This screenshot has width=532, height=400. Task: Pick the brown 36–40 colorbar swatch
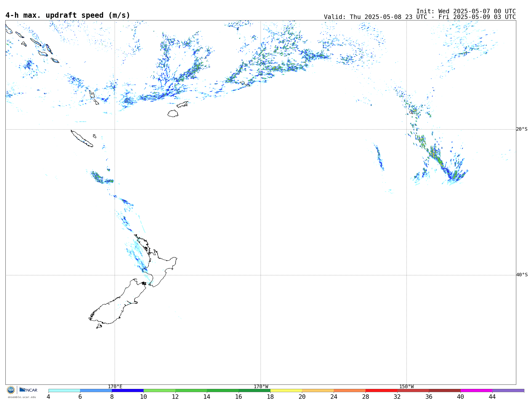pos(445,391)
